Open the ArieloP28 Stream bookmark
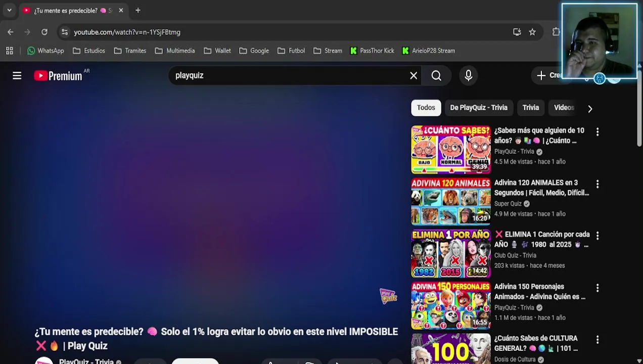 coord(429,51)
